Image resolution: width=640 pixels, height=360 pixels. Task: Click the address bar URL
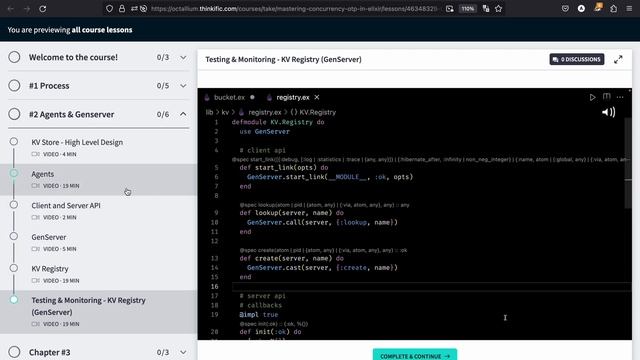[294, 9]
